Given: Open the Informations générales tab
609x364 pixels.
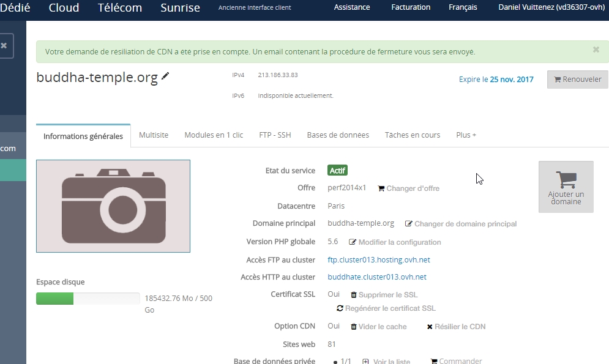Looking at the screenshot, I should tap(83, 136).
